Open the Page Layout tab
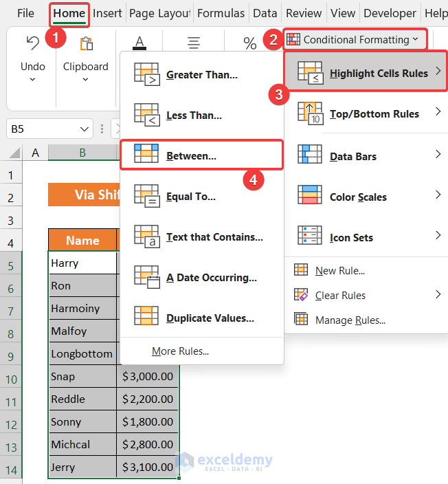The image size is (448, 484). (x=160, y=13)
